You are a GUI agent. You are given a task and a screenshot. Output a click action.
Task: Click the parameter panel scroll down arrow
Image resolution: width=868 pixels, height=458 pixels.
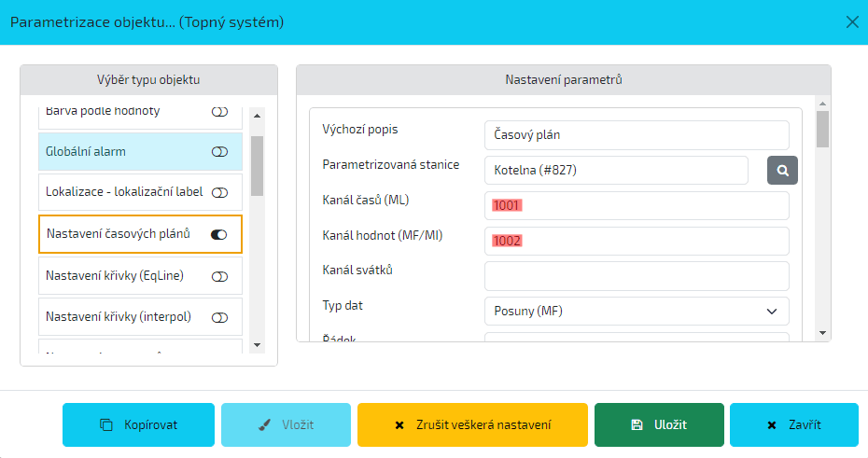[822, 333]
